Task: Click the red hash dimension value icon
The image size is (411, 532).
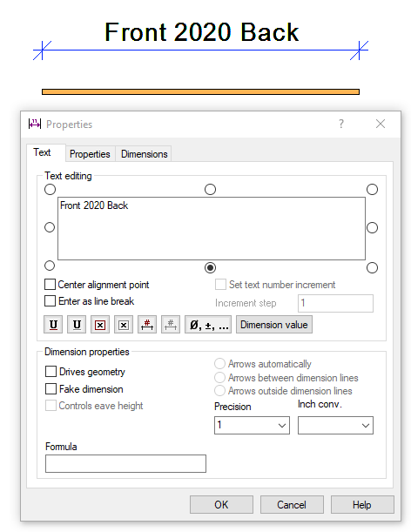Action: [147, 325]
